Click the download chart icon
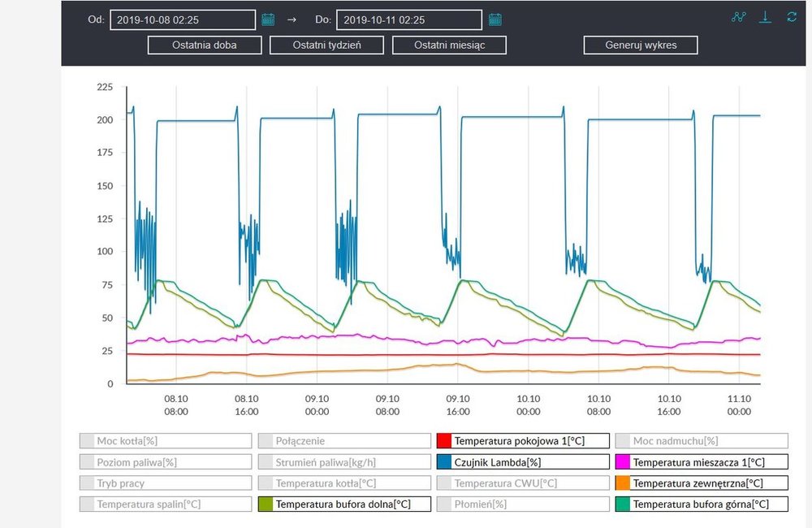This screenshot has width=812, height=528. point(765,17)
